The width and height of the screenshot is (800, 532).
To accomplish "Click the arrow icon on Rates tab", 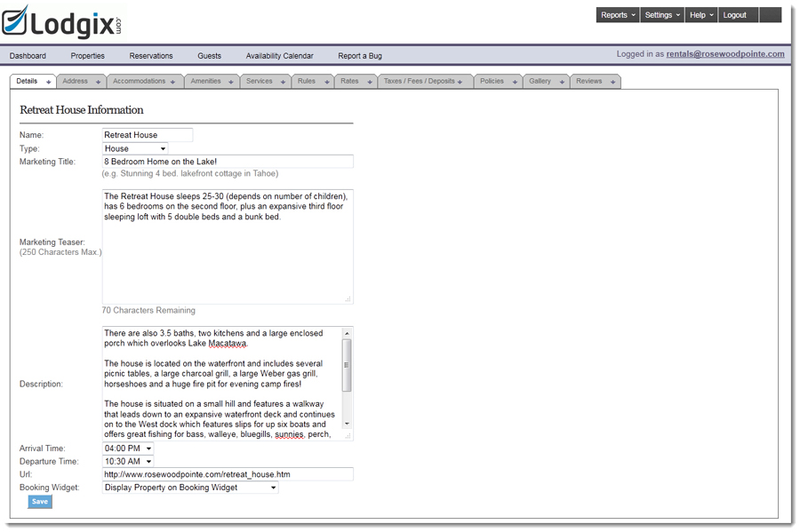I will coord(370,82).
